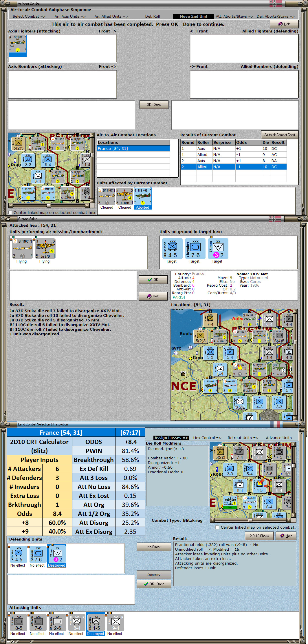Click Air-to-air map scroll left arrow
The width and height of the screenshot is (308, 644).
pos(11,205)
